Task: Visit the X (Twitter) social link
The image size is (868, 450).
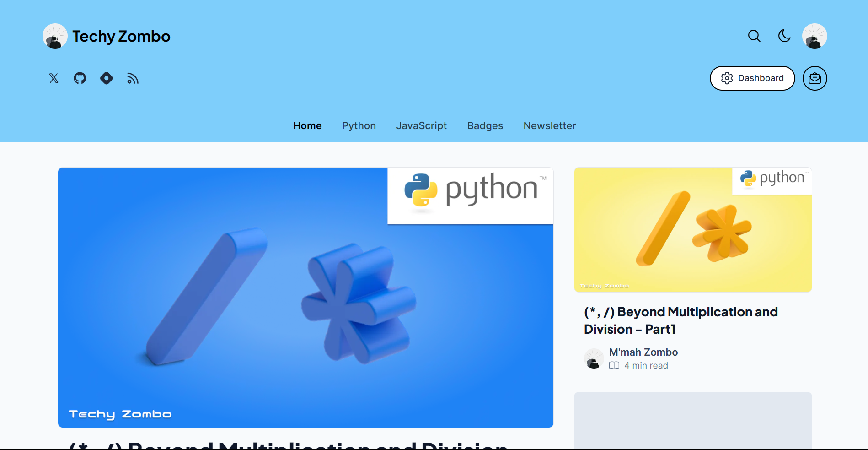Action: (x=54, y=78)
